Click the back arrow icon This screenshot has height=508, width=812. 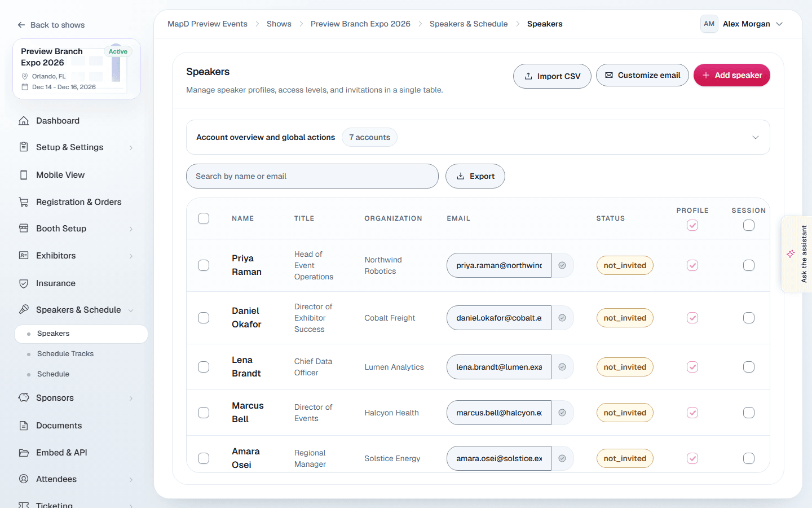(21, 25)
